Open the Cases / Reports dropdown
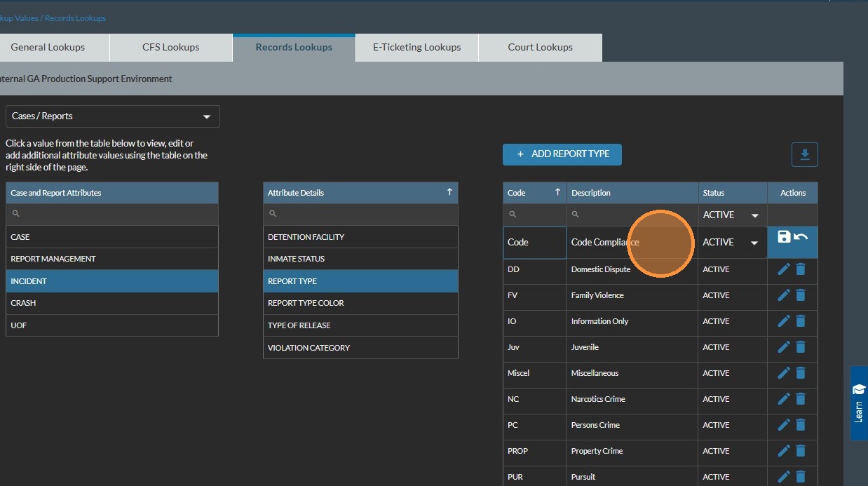Screen dimensions: 868x486 [x=112, y=116]
